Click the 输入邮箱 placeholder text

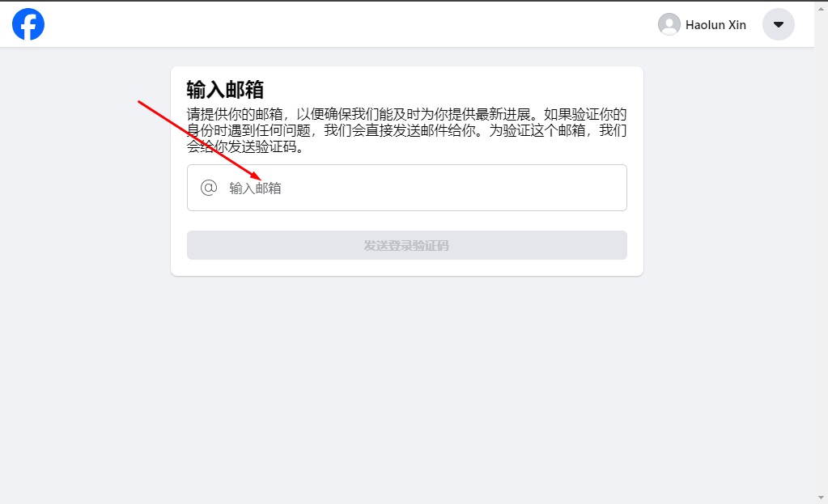pos(255,188)
